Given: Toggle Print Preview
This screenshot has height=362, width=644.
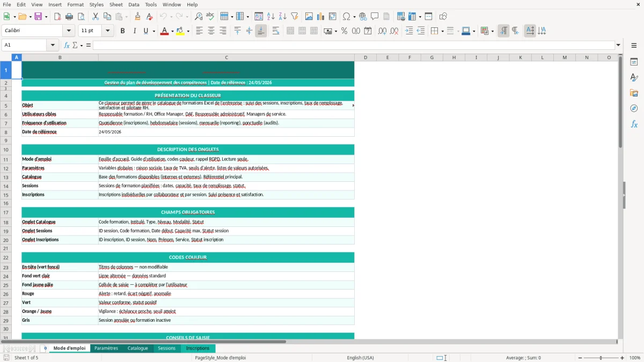Looking at the screenshot, I should tap(80, 17).
